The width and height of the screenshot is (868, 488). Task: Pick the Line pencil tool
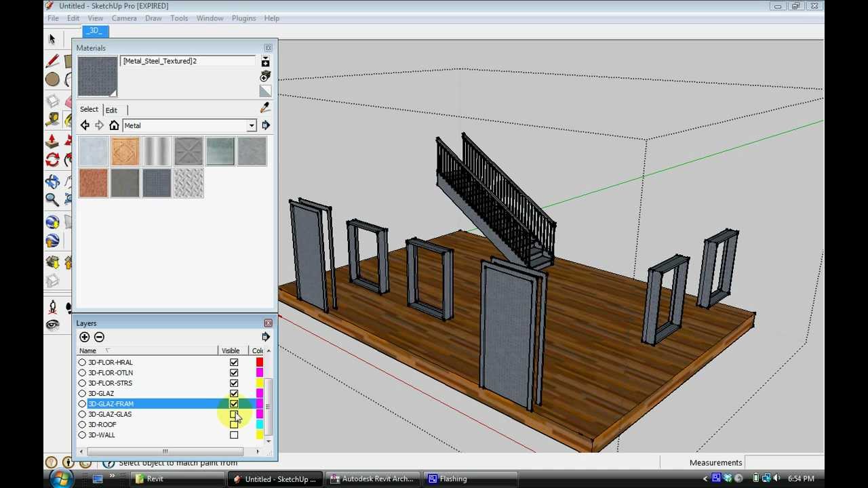(52, 61)
